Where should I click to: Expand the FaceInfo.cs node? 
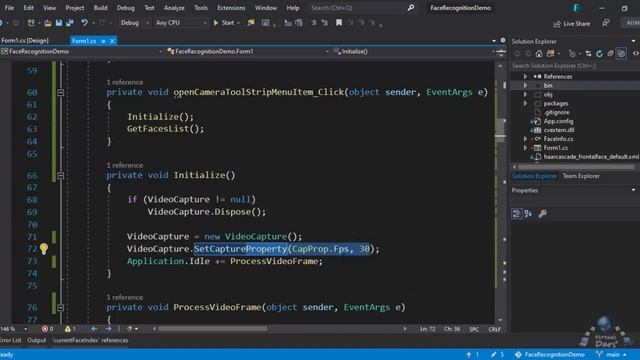(x=525, y=139)
